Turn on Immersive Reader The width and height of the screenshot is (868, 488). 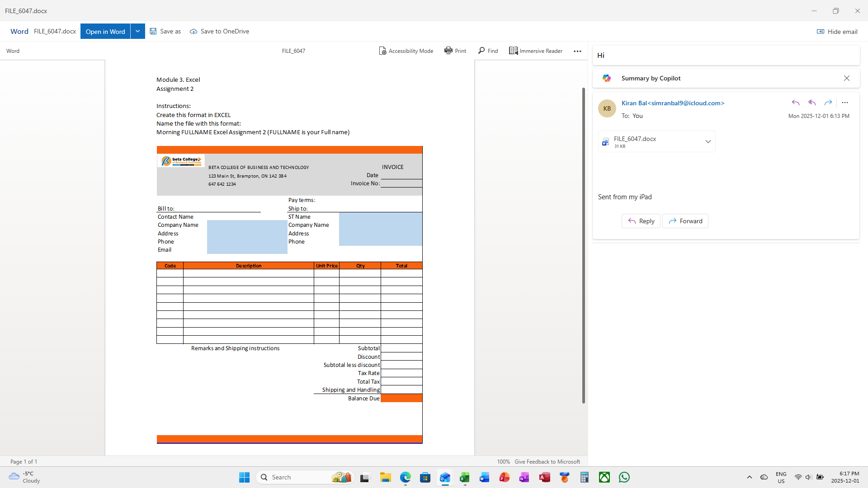click(535, 51)
